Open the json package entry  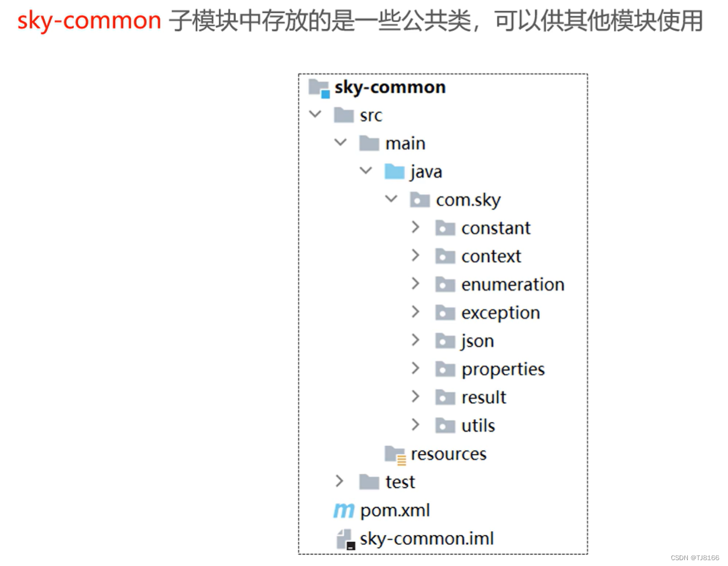click(x=478, y=340)
